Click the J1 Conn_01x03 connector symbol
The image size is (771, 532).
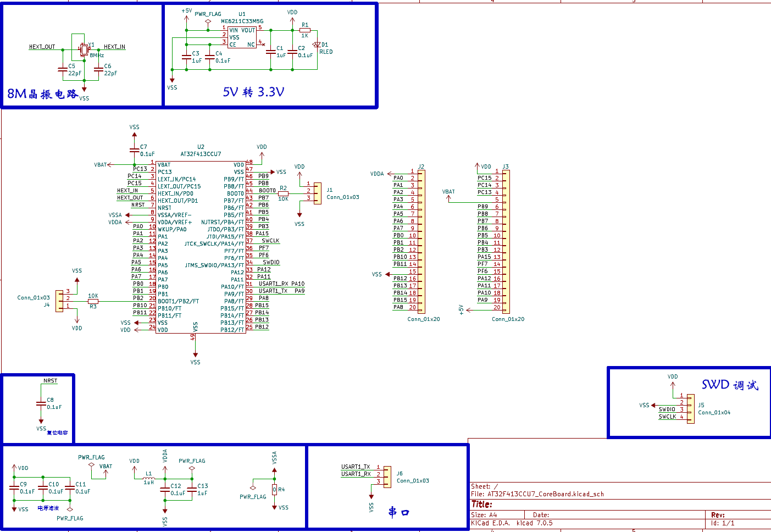click(x=318, y=193)
